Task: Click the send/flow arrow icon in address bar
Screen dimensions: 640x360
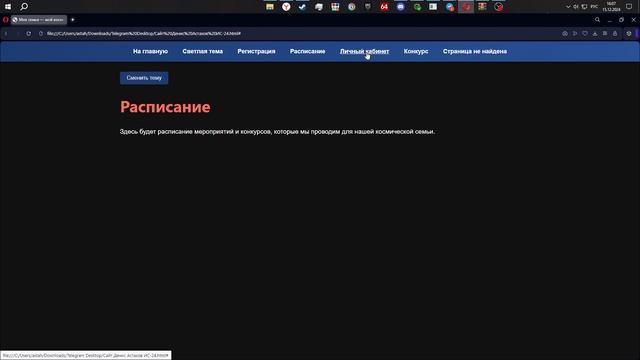Action: pyautogui.click(x=575, y=33)
